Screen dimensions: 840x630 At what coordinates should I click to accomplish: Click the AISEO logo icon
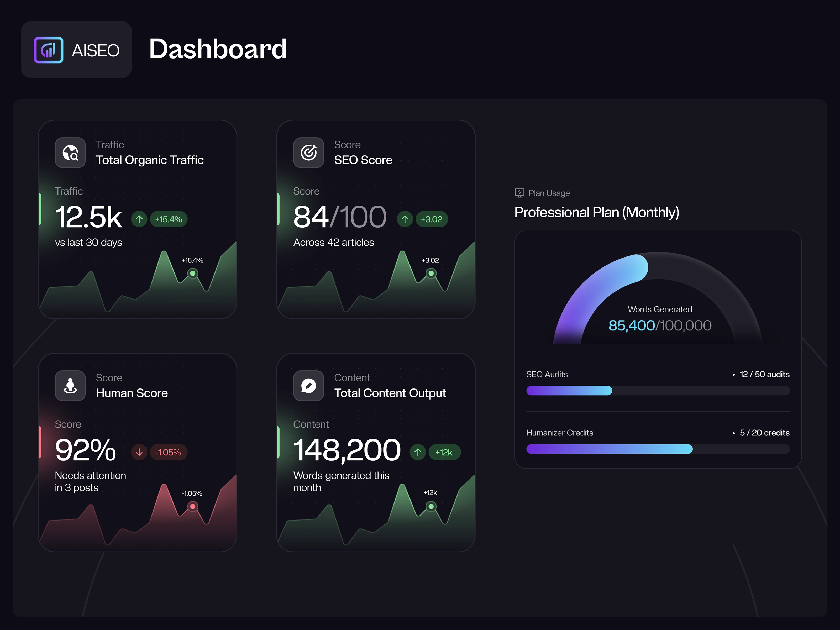pos(48,50)
